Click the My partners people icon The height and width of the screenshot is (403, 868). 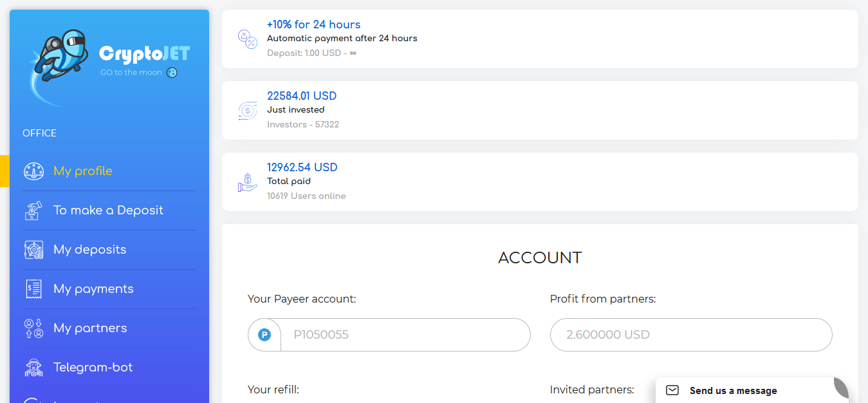[x=33, y=328]
